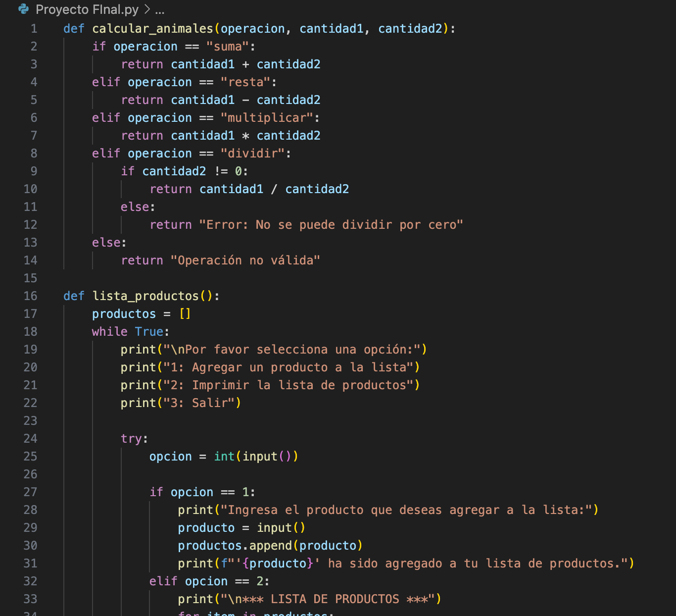Click 'producto = input()' statement
This screenshot has height=616, width=676.
[x=241, y=528]
